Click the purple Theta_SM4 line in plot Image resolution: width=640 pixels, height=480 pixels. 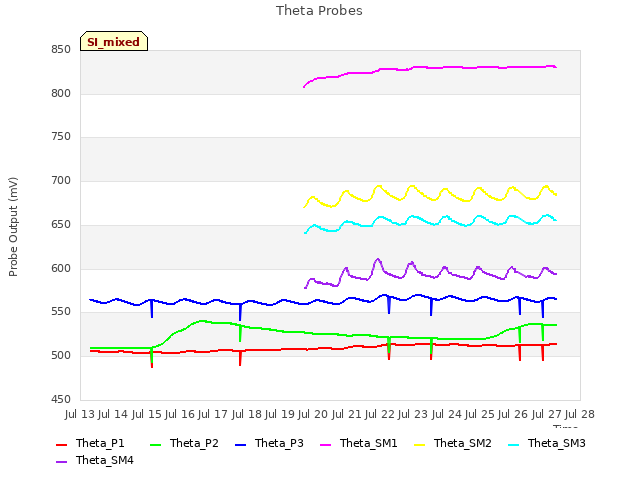(x=429, y=276)
